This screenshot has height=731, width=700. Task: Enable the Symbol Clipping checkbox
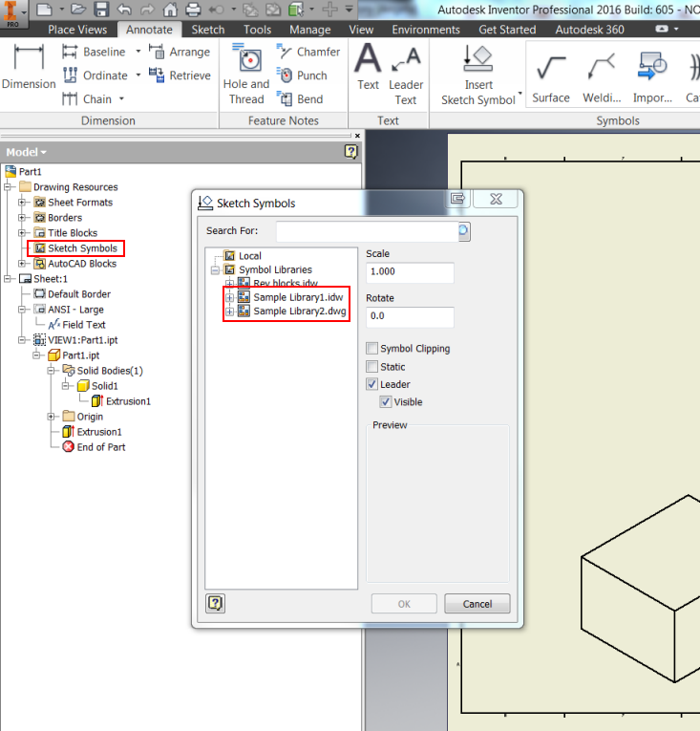pos(371,348)
